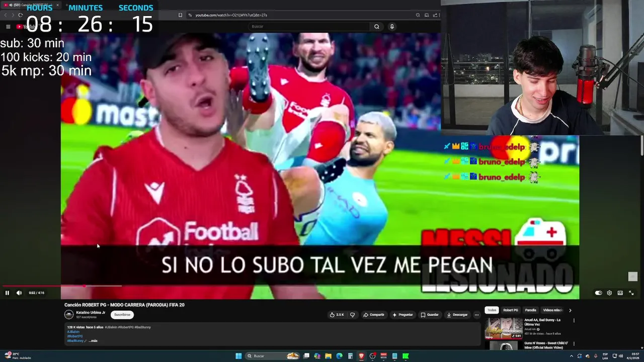Open options for the Sweet Child O' Mine video
644x362 pixels.
(574, 344)
